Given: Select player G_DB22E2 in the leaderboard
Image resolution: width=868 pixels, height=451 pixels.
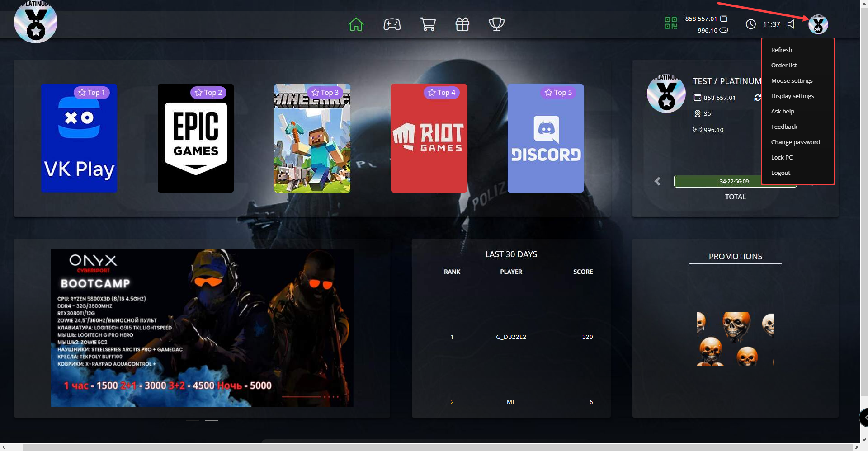Looking at the screenshot, I should click(511, 337).
